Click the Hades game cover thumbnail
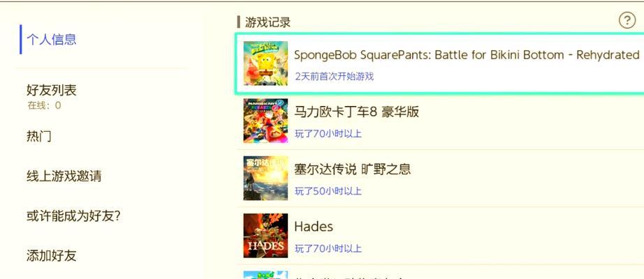The width and height of the screenshot is (644, 279). tap(265, 236)
